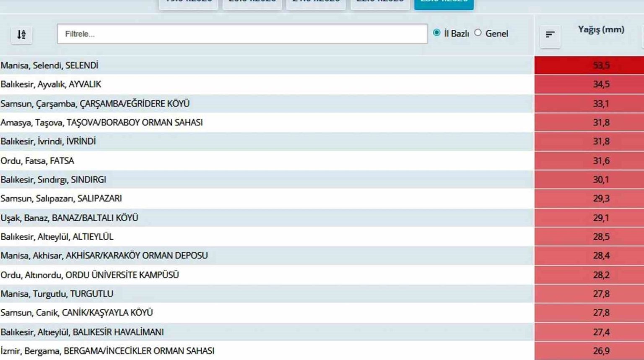The height and width of the screenshot is (360, 644).
Task: Click the dark red 53,5 rainfall cell
Action: (x=601, y=65)
